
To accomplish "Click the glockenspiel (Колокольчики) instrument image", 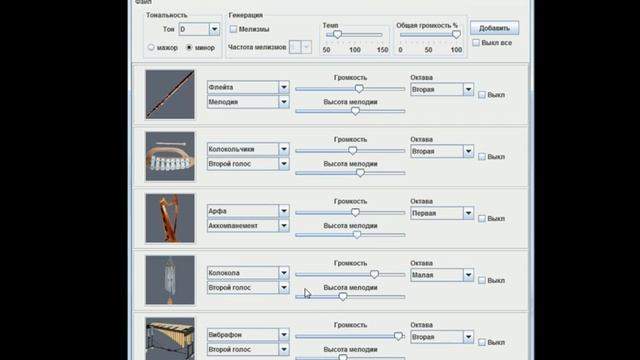I will click(170, 156).
